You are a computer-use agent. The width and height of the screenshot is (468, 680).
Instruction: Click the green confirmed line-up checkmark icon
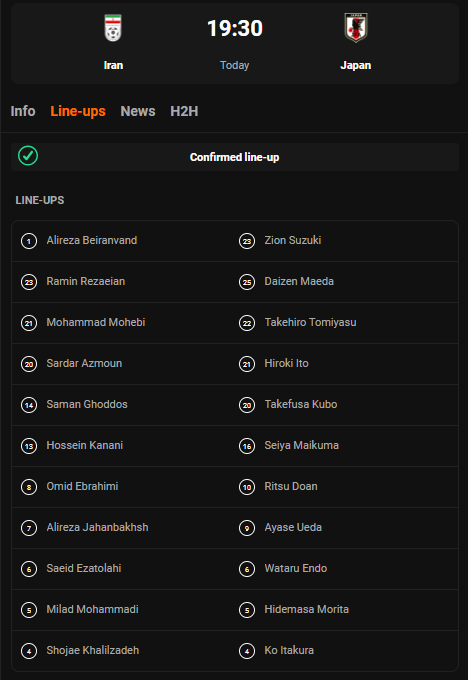pyautogui.click(x=28, y=156)
